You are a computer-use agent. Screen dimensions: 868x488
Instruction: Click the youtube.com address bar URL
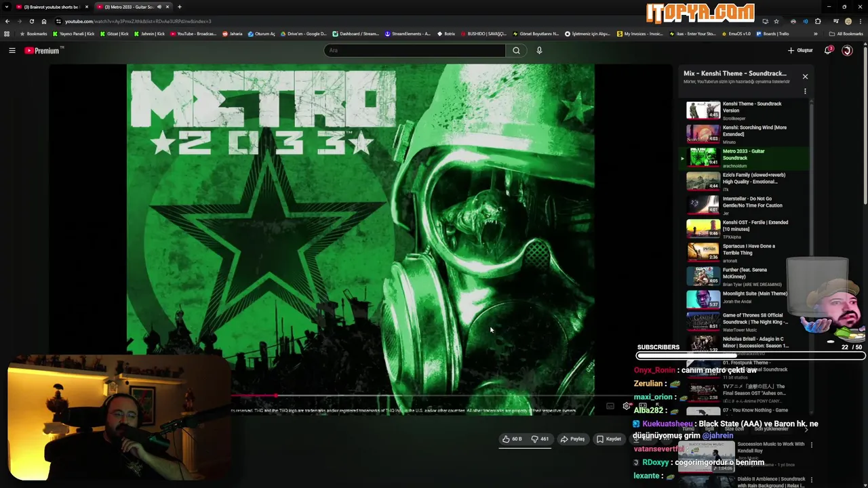click(138, 21)
